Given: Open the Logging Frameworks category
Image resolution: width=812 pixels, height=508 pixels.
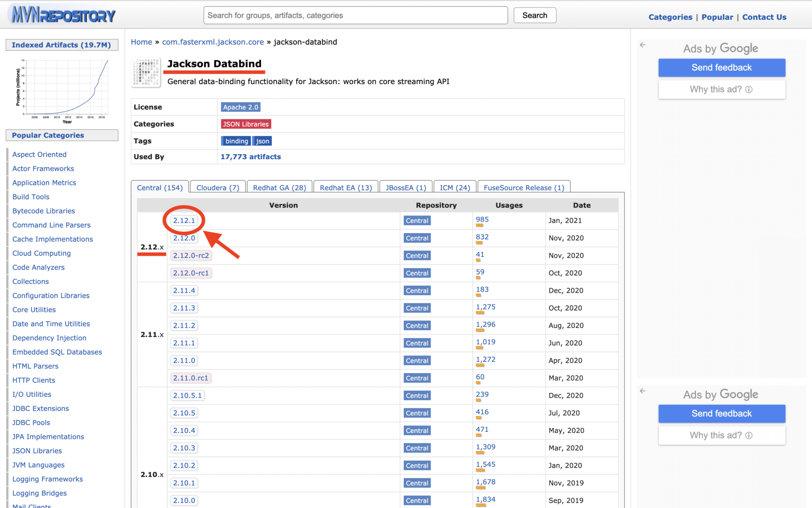Looking at the screenshot, I should click(48, 479).
